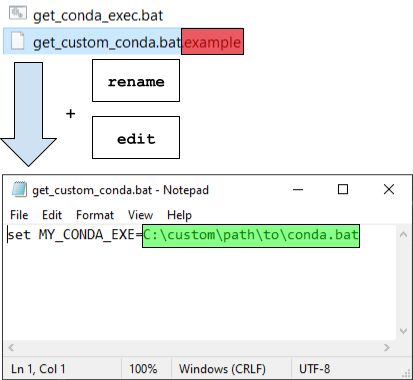
Task: Maximize the Notepad window
Action: pyautogui.click(x=343, y=189)
